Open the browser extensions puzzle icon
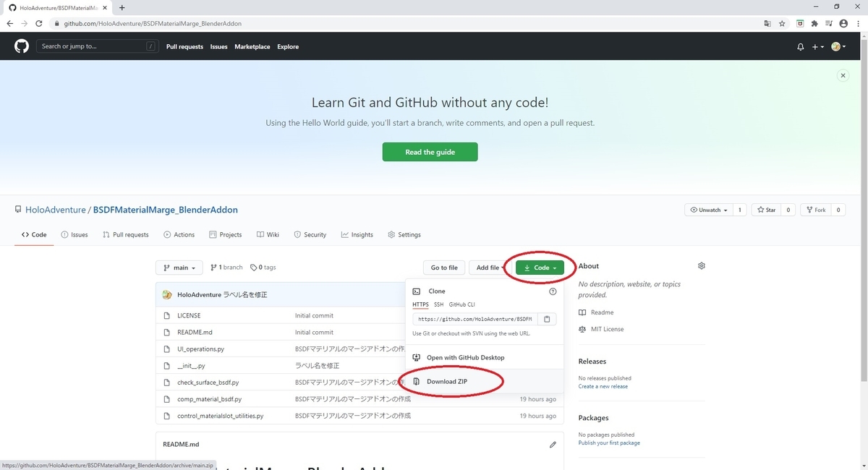The width and height of the screenshot is (868, 470). pos(814,23)
